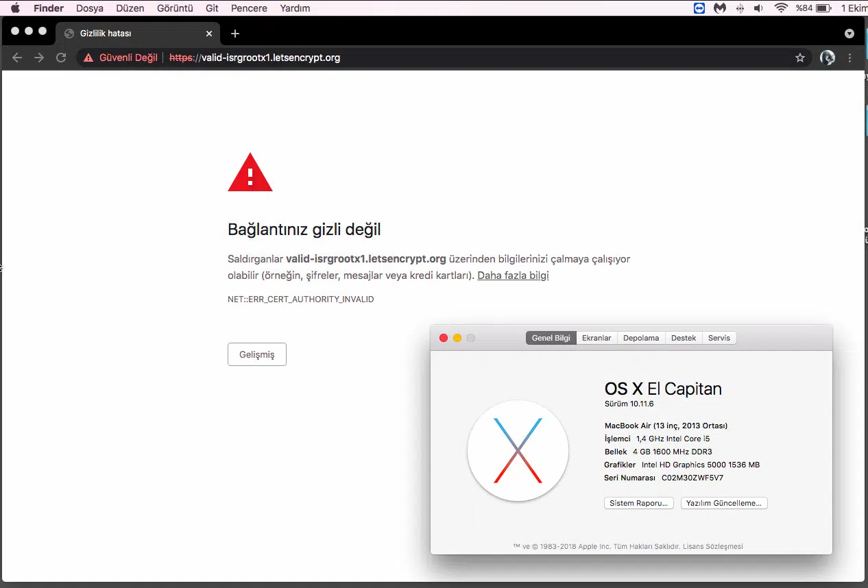The image size is (868, 588).
Task: Switch to the Ekranlar tab
Action: (596, 338)
